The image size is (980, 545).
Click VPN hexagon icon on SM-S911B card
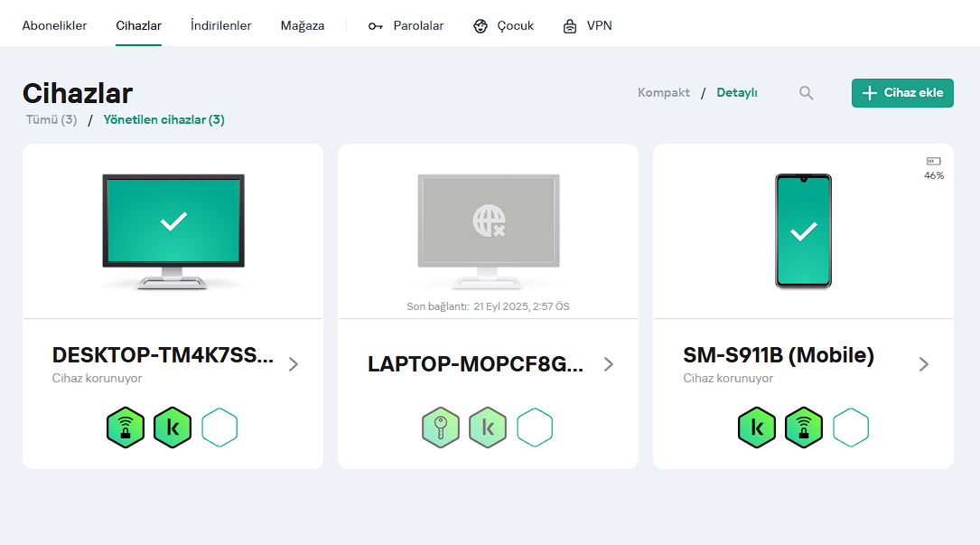[804, 428]
